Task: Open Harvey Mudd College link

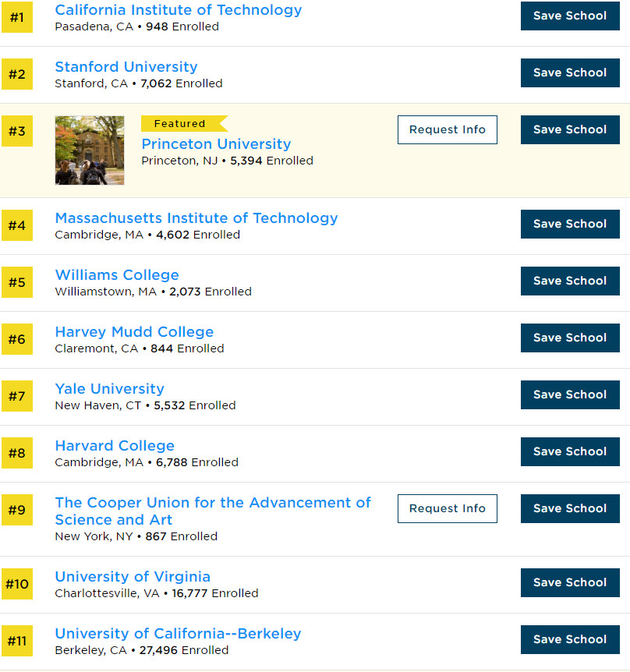Action: [134, 332]
